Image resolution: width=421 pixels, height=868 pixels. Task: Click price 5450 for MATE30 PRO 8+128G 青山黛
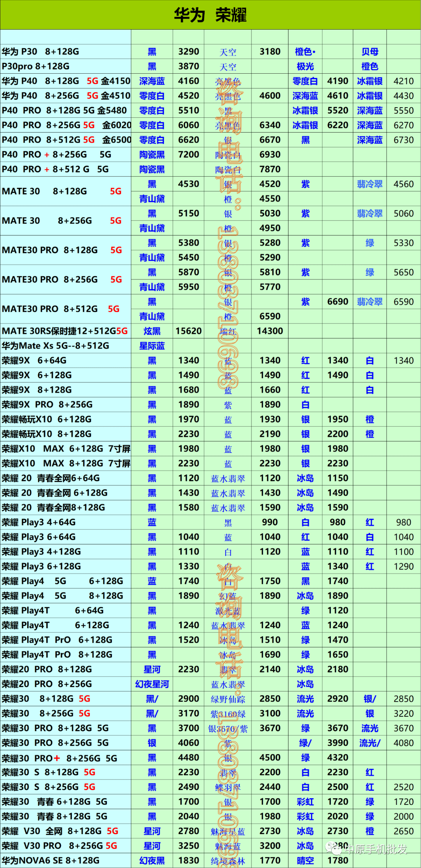point(189,258)
